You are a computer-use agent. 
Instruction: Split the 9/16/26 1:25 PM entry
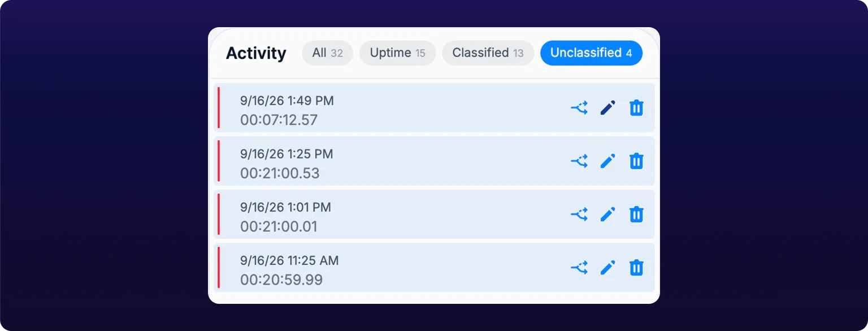coord(579,161)
